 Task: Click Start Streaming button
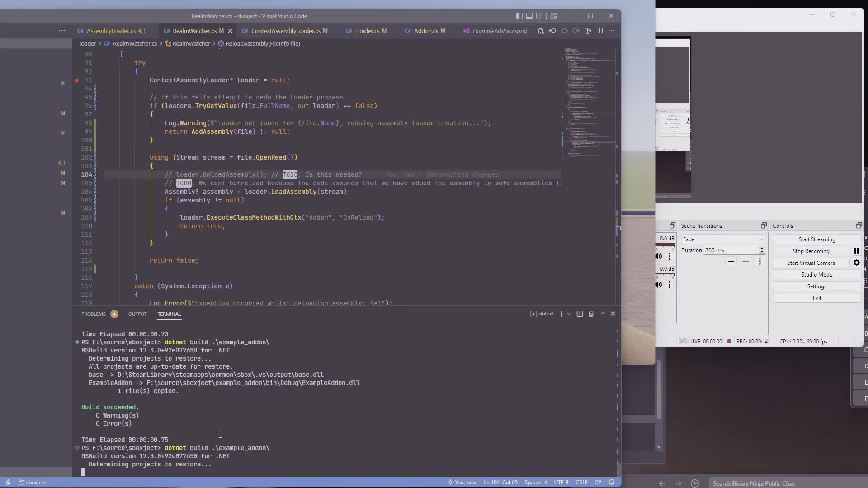pos(816,239)
